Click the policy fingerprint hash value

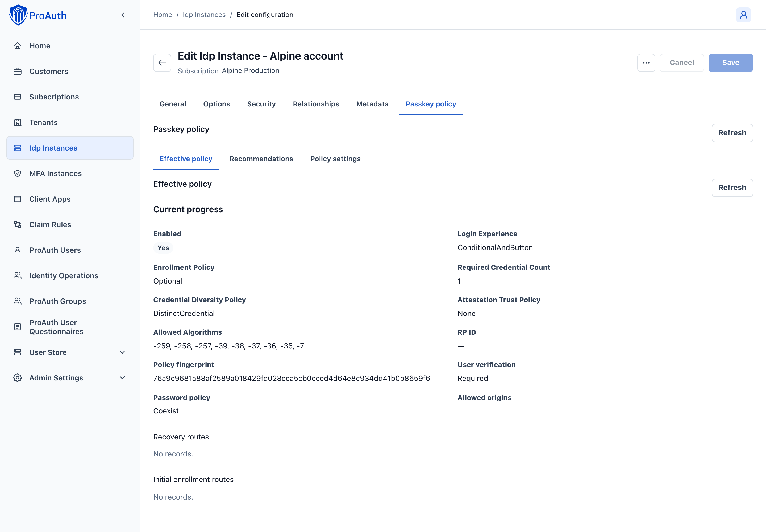(292, 378)
